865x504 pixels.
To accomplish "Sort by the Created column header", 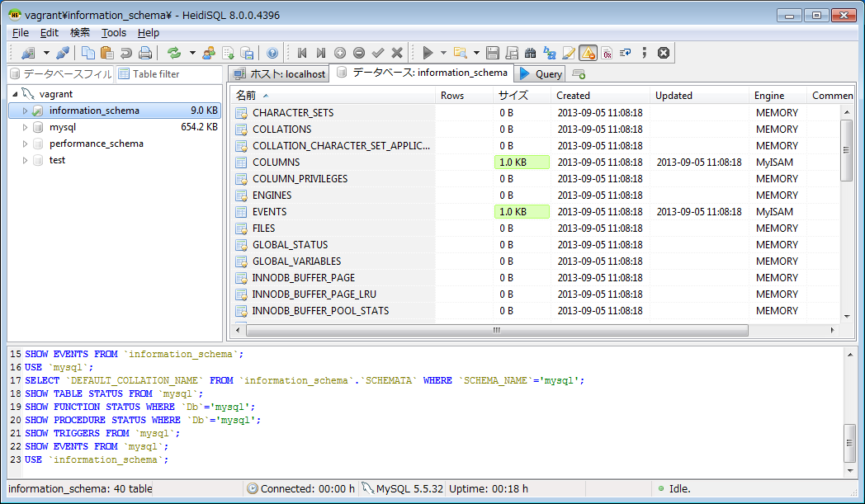I will [600, 96].
